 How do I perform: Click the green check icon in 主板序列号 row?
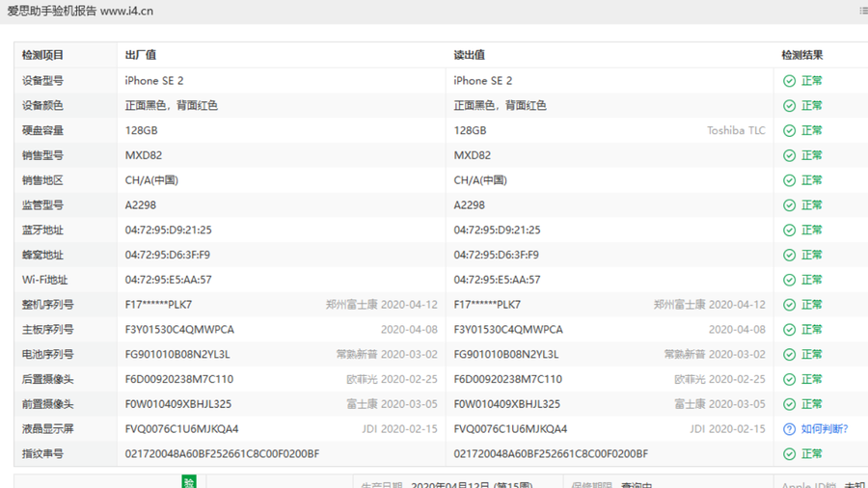789,330
